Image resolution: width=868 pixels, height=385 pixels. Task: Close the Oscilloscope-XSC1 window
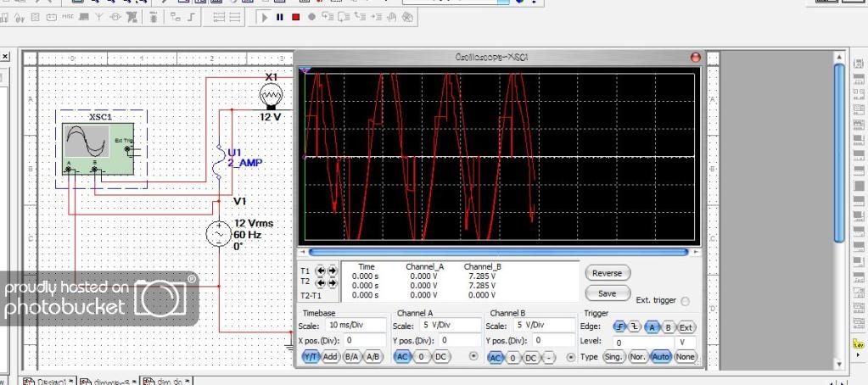[x=695, y=57]
